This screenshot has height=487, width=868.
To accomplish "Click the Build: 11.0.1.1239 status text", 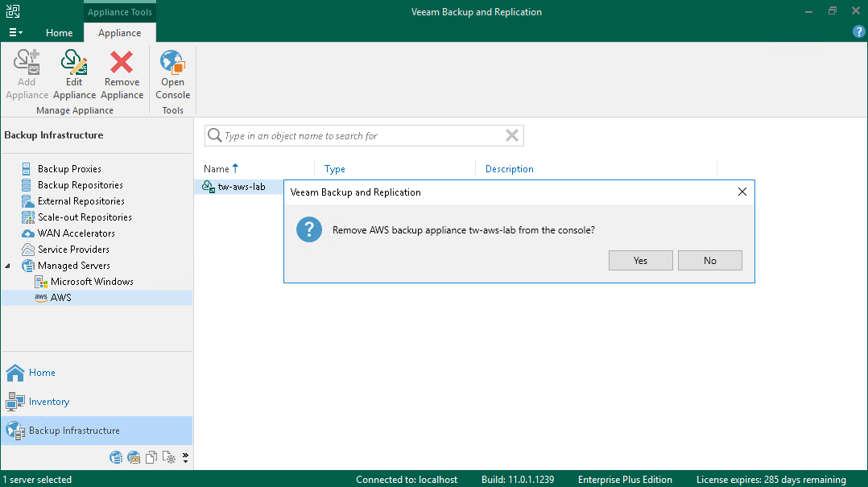I will (518, 479).
